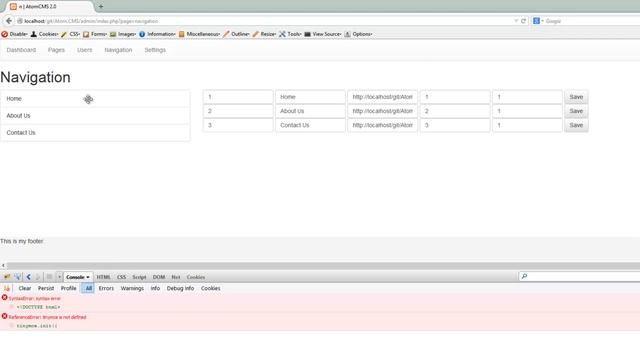Viewport: 640px width, 360px height.
Task: Open the Disable menu in Web Developer toolbar
Action: point(14,34)
